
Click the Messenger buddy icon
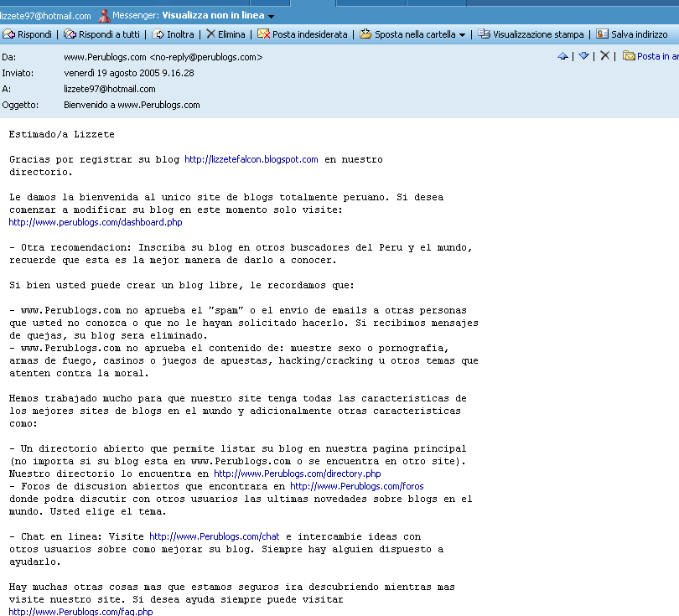(x=104, y=16)
